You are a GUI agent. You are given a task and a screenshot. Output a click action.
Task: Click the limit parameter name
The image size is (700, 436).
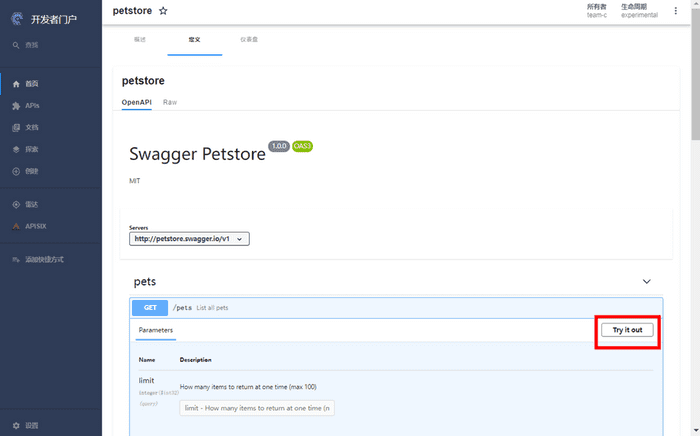(x=146, y=381)
